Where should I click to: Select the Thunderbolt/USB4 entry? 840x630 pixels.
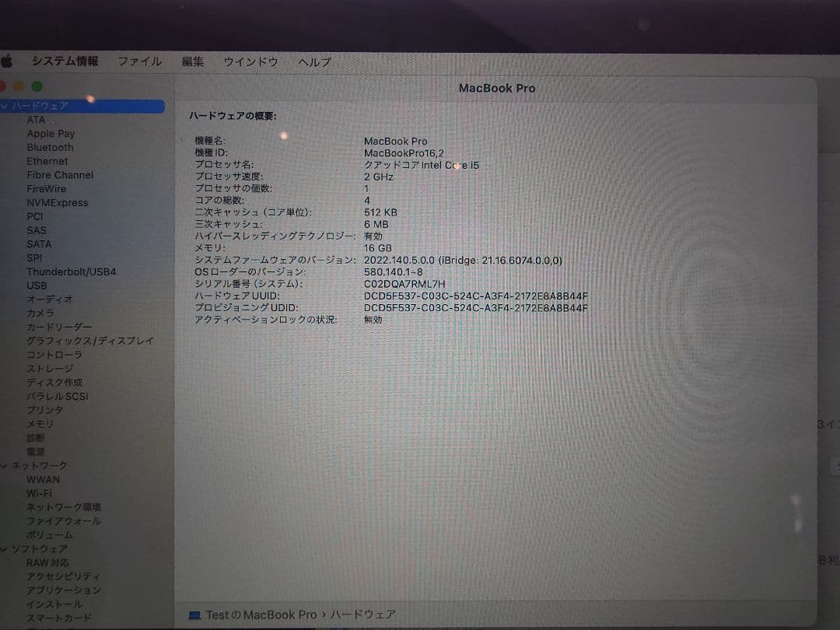click(x=72, y=271)
